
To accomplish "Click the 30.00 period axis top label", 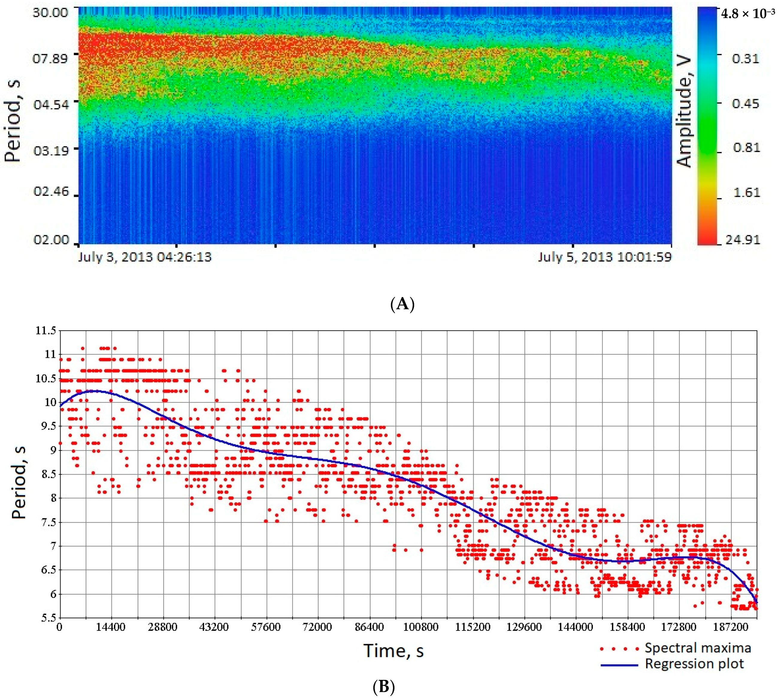I will [50, 12].
